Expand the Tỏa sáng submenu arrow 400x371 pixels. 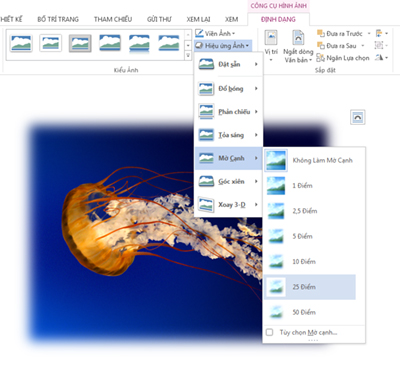click(x=256, y=135)
